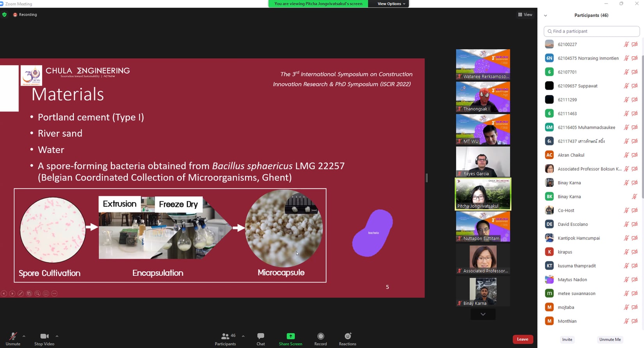
Task: Unmute the microphone
Action: coord(13,337)
